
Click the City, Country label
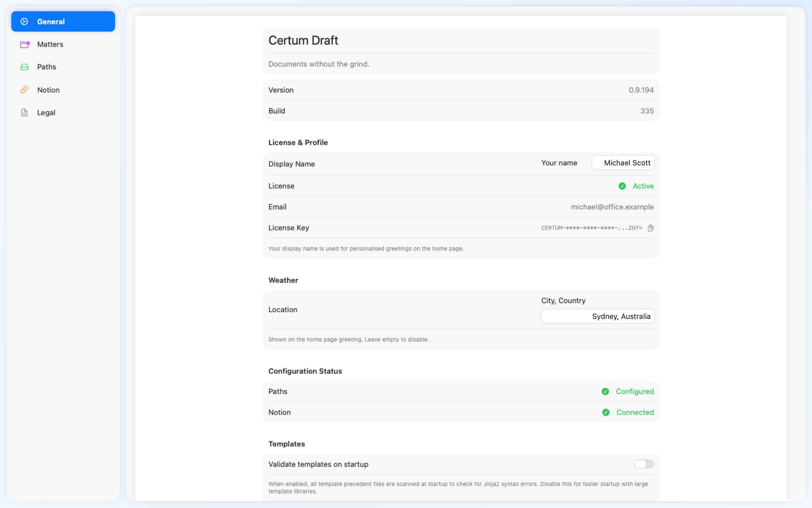(x=563, y=301)
